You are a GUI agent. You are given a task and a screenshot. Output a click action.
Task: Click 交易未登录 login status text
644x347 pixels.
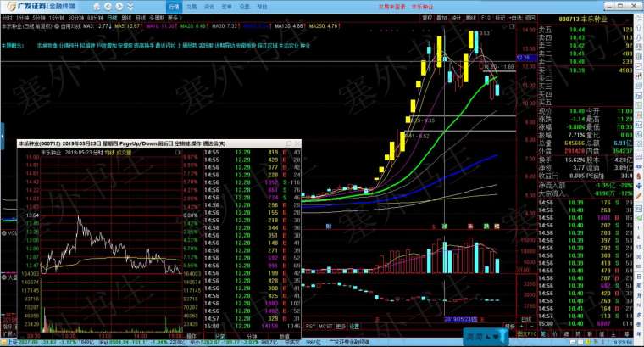391,7
